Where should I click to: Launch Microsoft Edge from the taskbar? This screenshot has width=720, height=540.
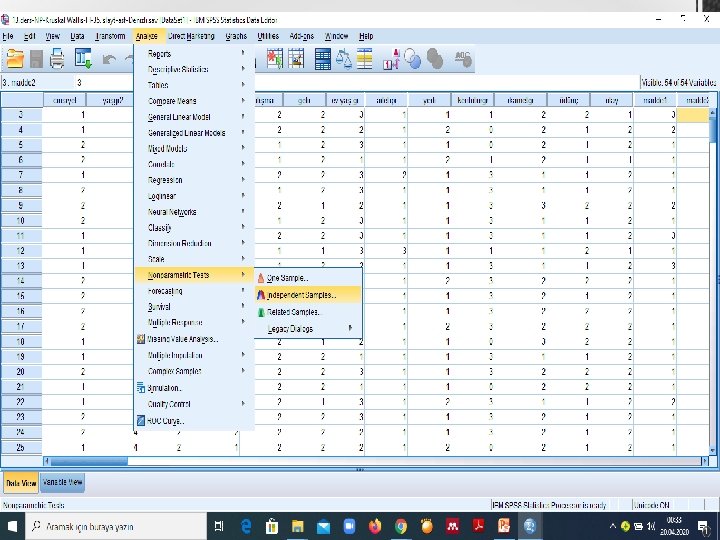coord(246,526)
